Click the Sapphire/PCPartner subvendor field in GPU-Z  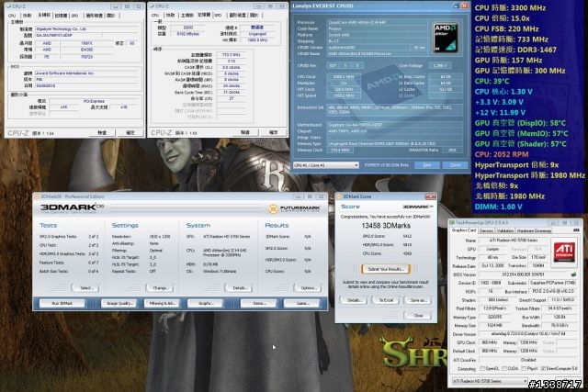click(552, 283)
